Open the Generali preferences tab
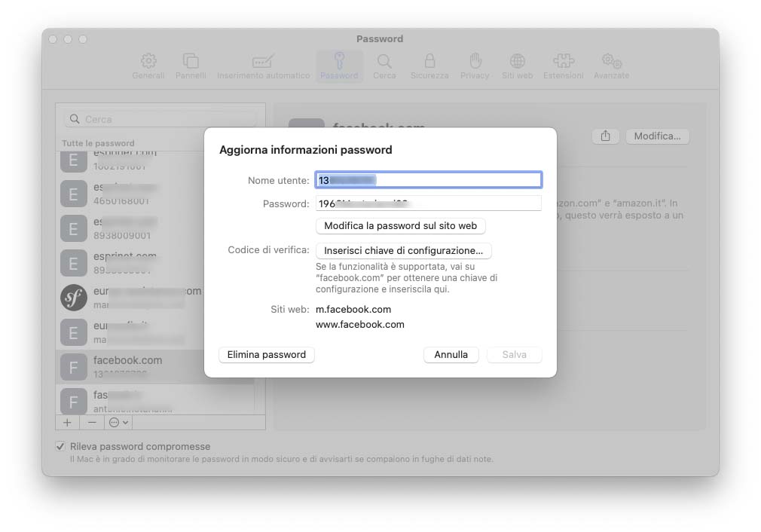 click(148, 66)
